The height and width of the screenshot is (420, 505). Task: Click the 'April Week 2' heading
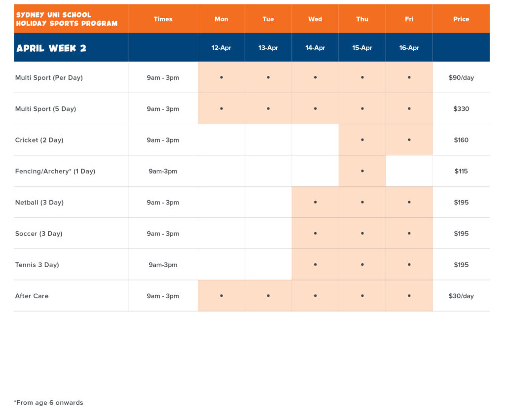point(51,48)
